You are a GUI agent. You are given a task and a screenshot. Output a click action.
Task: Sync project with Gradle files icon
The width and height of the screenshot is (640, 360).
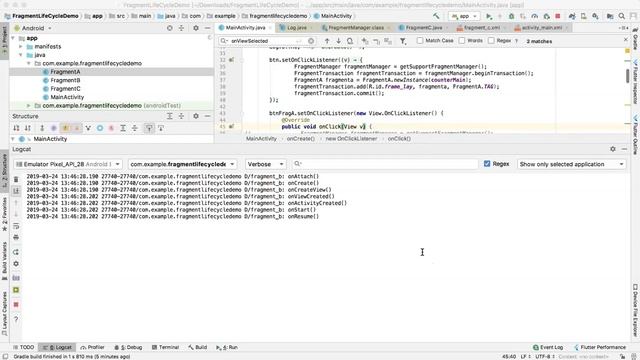(x=572, y=16)
